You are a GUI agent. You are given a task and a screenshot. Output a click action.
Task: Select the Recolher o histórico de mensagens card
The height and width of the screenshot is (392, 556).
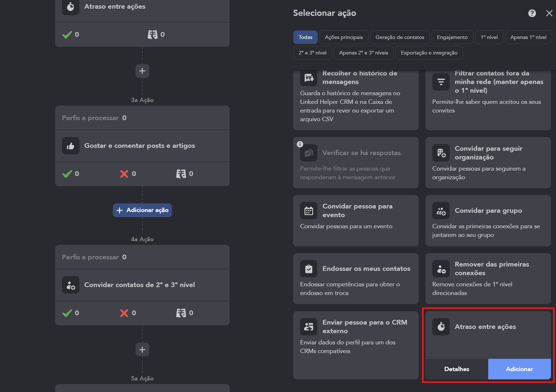pyautogui.click(x=356, y=100)
